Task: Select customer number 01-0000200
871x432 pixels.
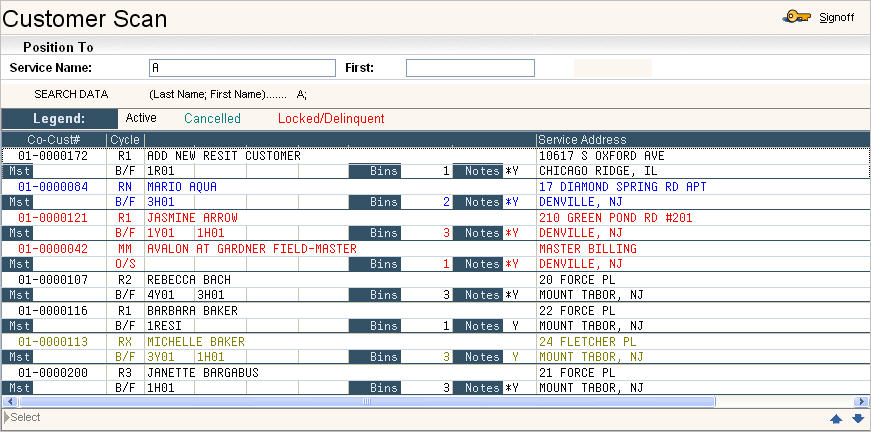Action: [53, 373]
